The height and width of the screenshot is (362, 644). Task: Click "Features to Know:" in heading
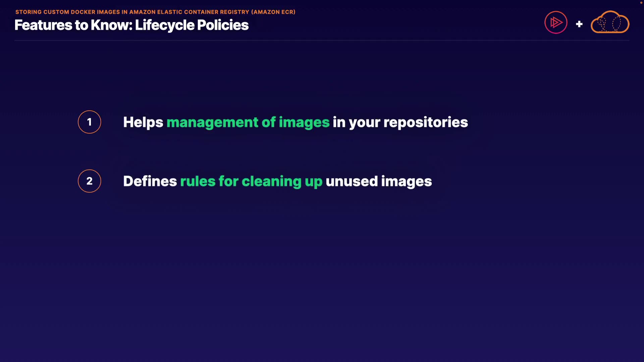point(73,25)
